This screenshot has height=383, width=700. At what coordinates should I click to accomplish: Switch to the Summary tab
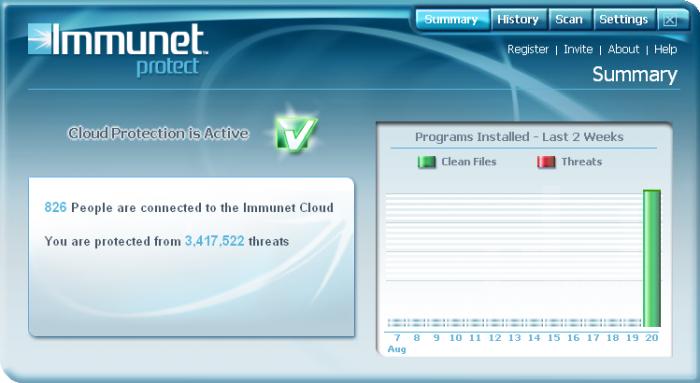coord(452,20)
